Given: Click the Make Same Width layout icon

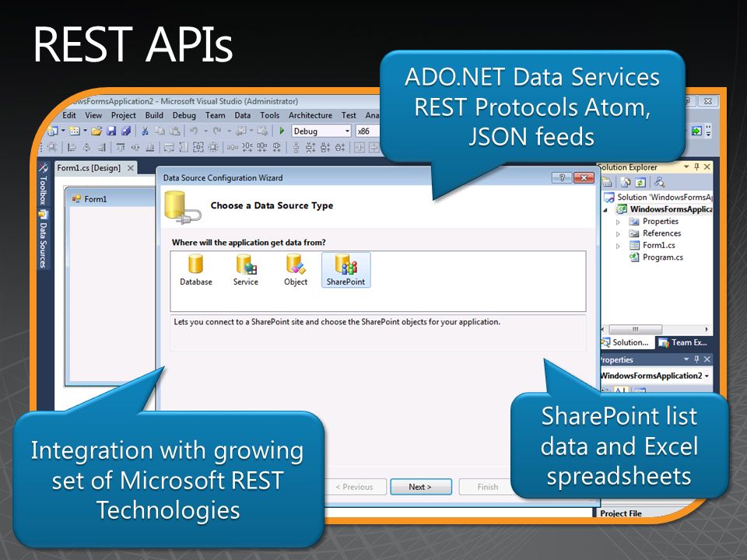Looking at the screenshot, I should 169,148.
